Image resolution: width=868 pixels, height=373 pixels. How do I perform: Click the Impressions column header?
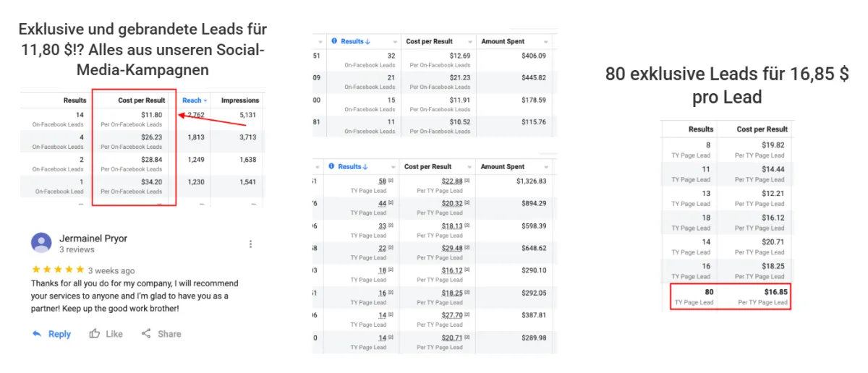pos(239,100)
